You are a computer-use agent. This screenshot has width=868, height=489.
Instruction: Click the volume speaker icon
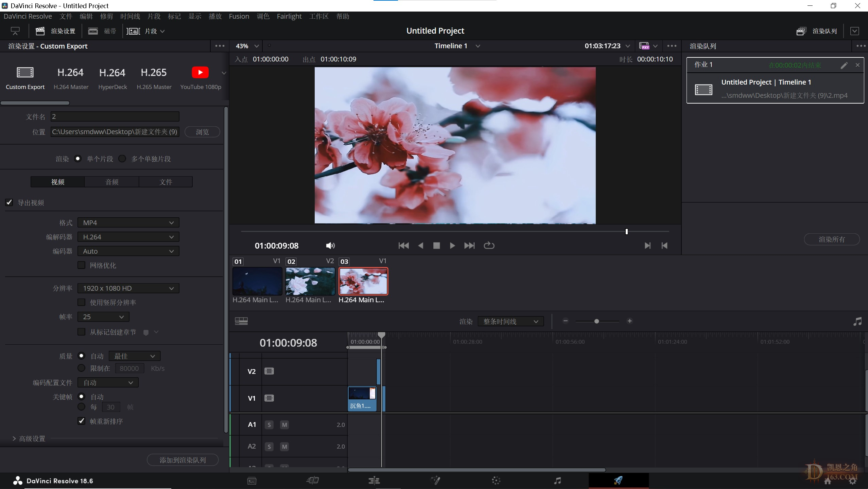pos(330,246)
